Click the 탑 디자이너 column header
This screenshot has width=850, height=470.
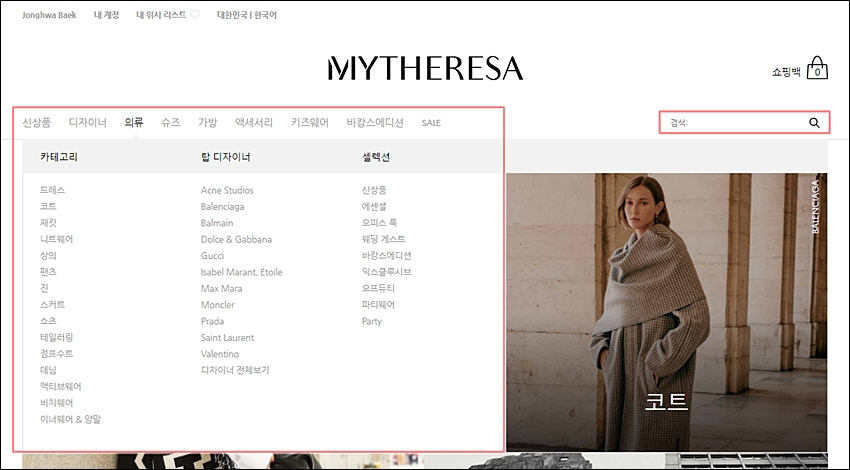coord(226,157)
